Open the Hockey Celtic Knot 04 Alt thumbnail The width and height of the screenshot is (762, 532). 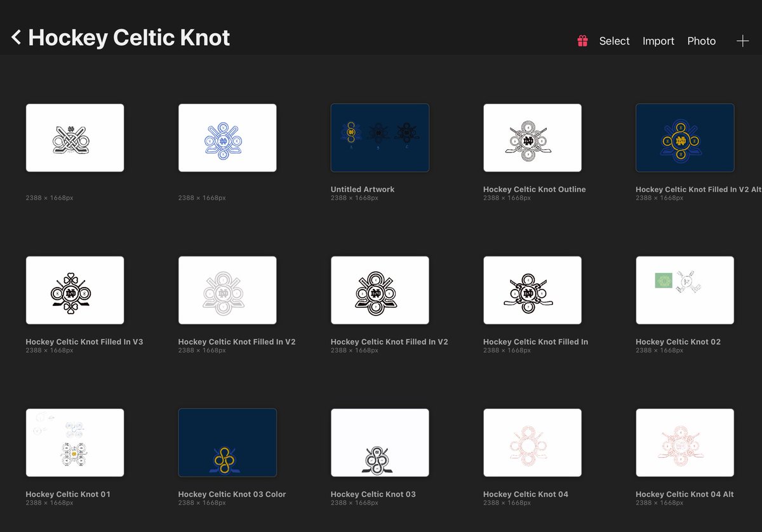click(685, 442)
